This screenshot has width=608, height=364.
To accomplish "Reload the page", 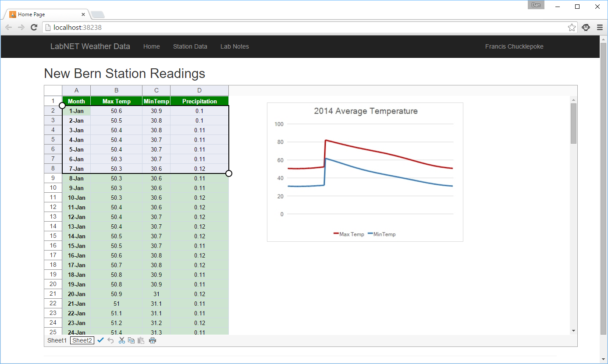I will tap(34, 28).
